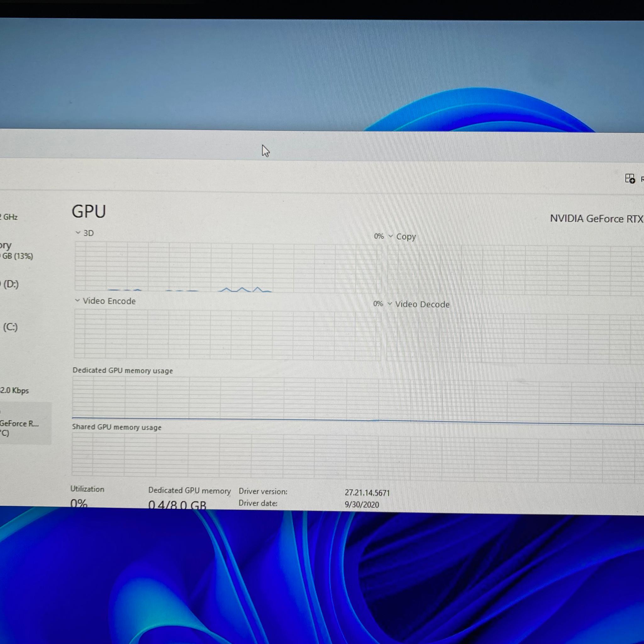644x644 pixels.
Task: Click the Utilization label
Action: coord(87,489)
